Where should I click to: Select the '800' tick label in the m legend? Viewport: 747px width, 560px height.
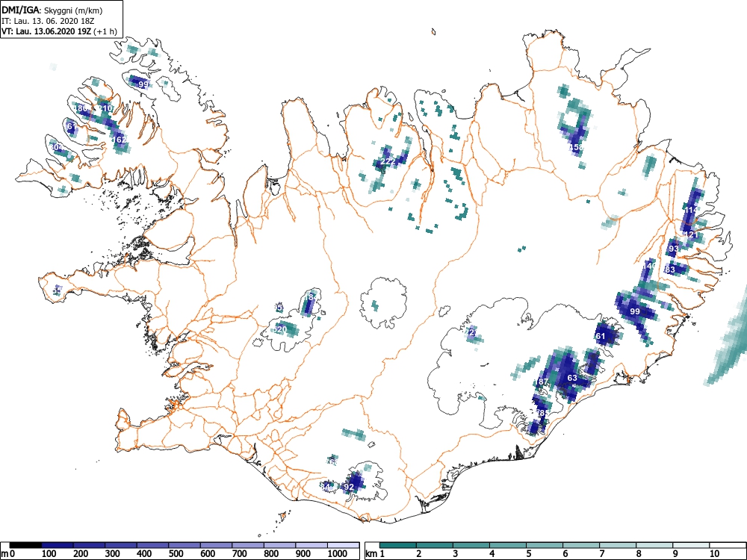(271, 554)
